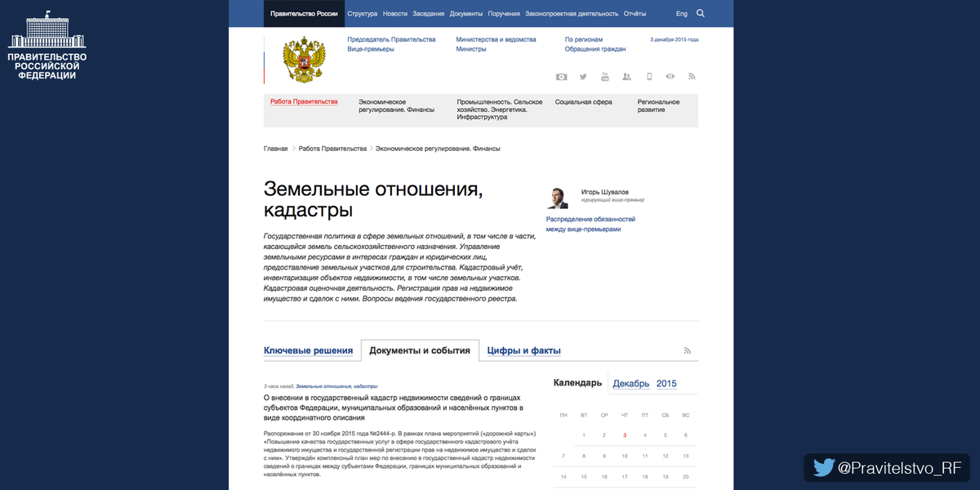Screen dimensions: 980x490
Task: Go to Структура in top navigation
Action: coord(362,14)
